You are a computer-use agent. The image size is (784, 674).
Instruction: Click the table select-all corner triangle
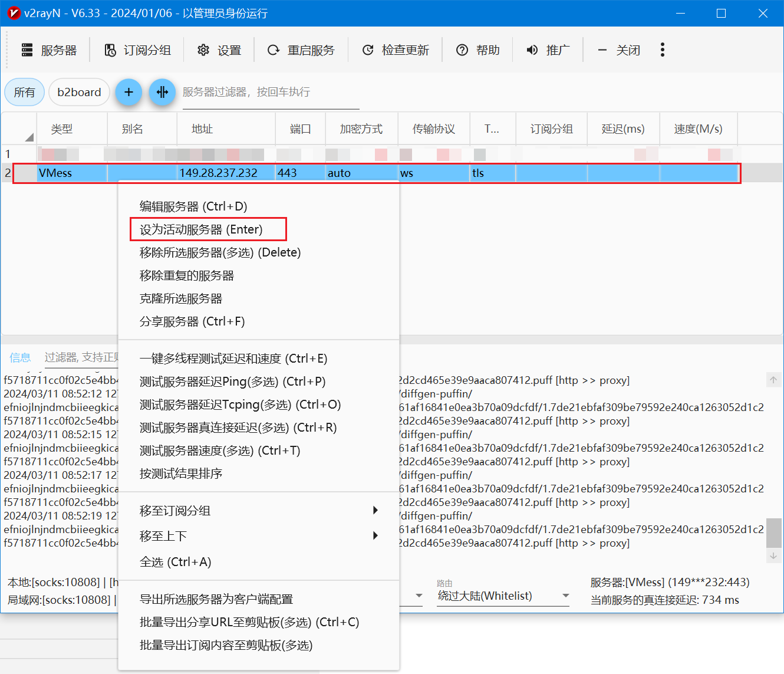28,137
